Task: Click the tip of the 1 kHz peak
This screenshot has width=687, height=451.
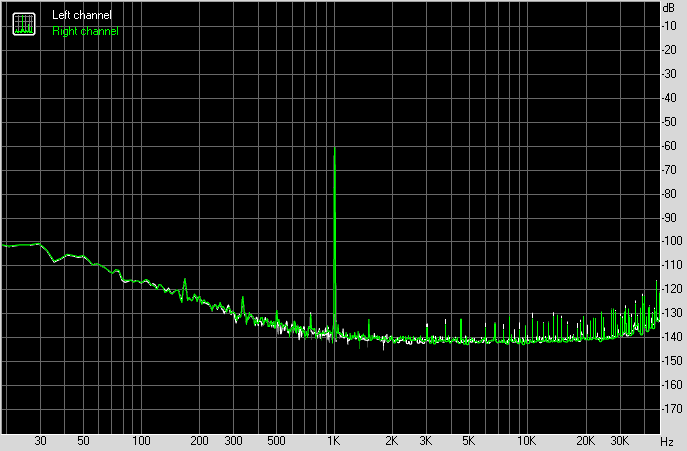Action: (x=334, y=149)
